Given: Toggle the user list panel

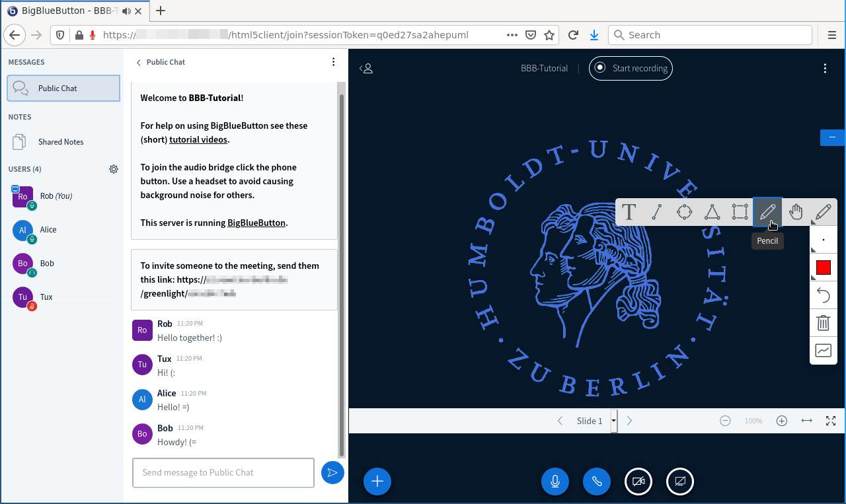Looking at the screenshot, I should point(366,68).
